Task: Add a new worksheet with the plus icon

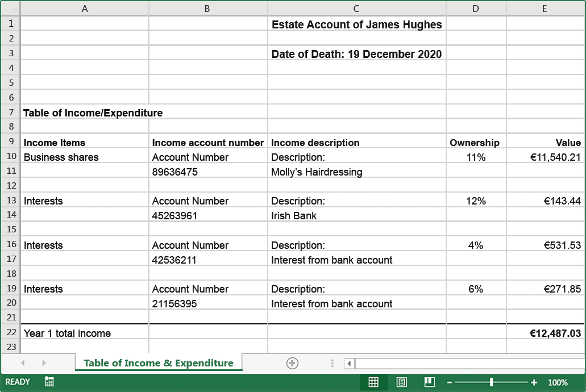Action: click(x=292, y=362)
